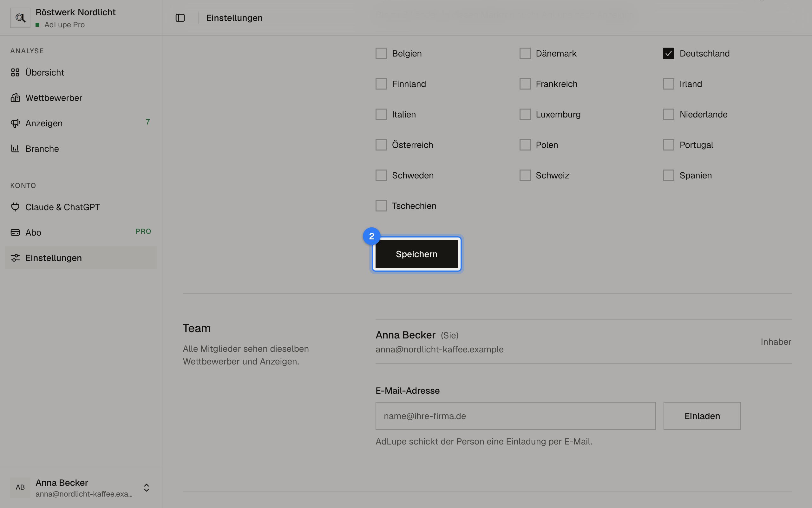Focus the E-Mail-Adresse input field
This screenshot has width=812, height=508.
[515, 416]
